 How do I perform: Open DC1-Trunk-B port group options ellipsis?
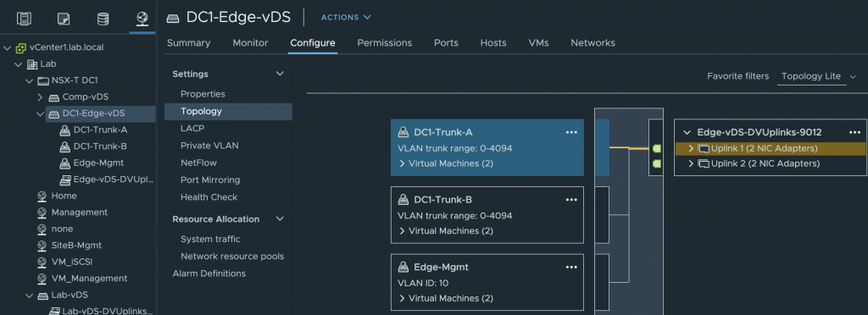click(571, 200)
